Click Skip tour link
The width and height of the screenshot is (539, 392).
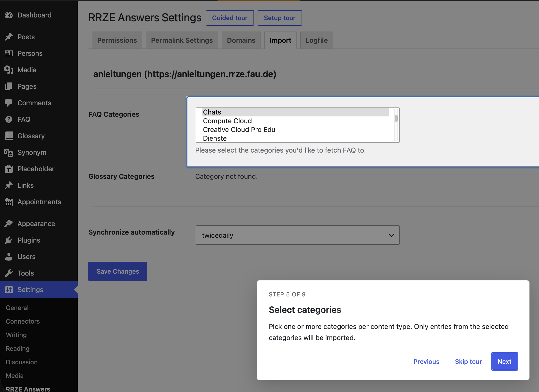468,361
